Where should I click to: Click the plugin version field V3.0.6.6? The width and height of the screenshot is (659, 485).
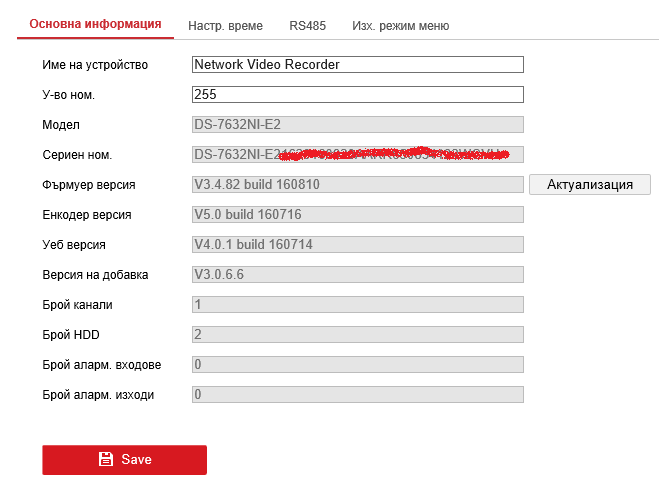(358, 274)
